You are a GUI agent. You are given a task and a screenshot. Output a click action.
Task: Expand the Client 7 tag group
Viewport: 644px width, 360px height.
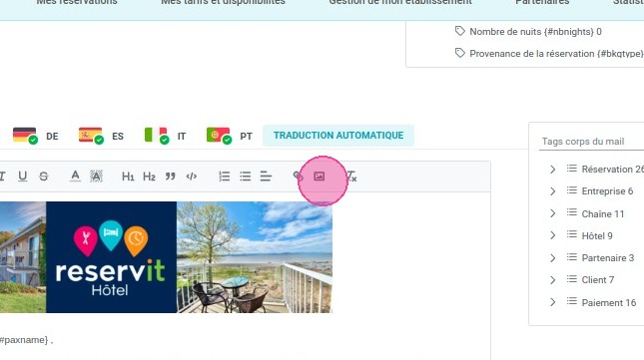point(553,280)
